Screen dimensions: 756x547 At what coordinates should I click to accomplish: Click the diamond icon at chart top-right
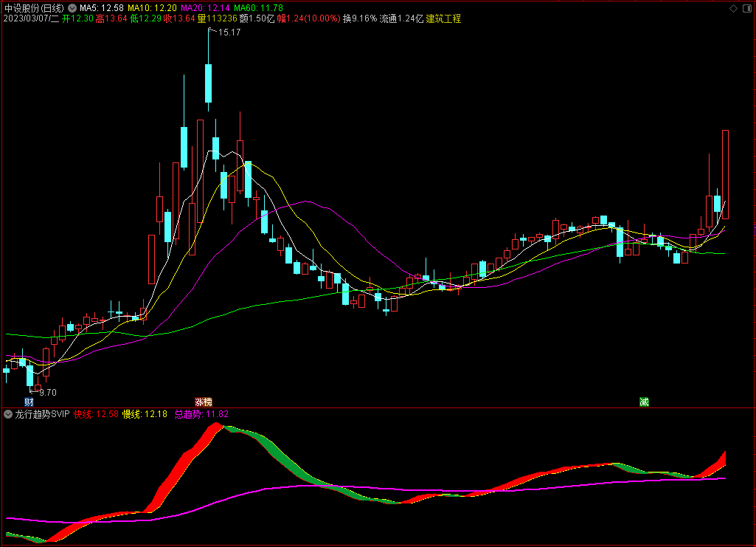pyautogui.click(x=733, y=8)
